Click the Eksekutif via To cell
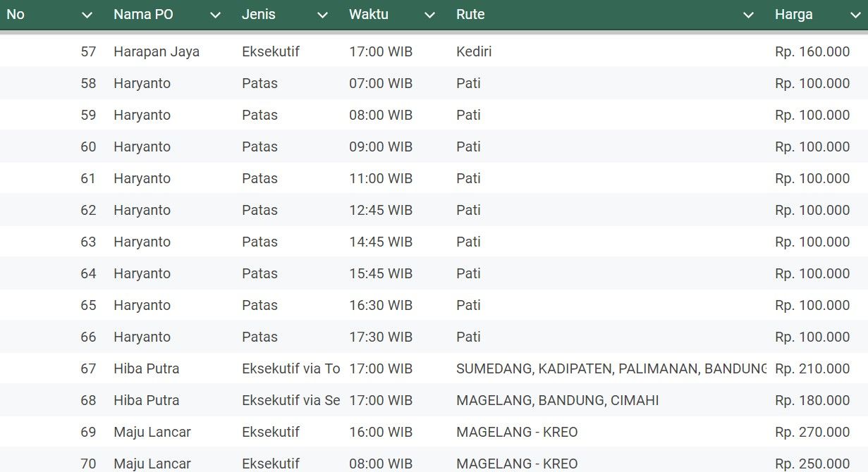The width and height of the screenshot is (868, 472). (291, 368)
